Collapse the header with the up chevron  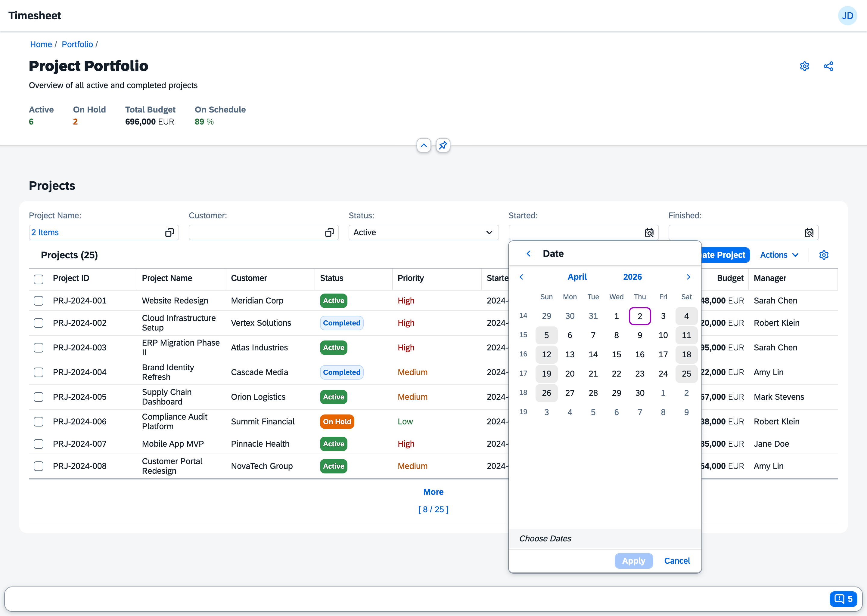click(424, 145)
